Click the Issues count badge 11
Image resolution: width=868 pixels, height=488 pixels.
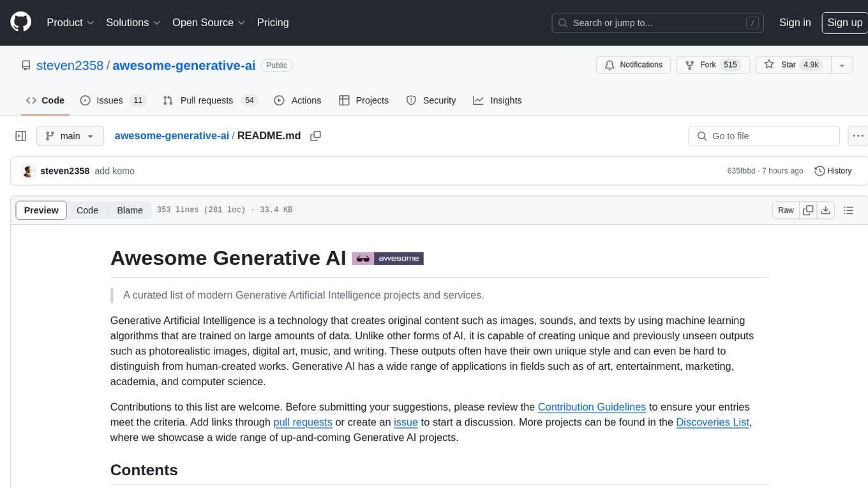[138, 100]
